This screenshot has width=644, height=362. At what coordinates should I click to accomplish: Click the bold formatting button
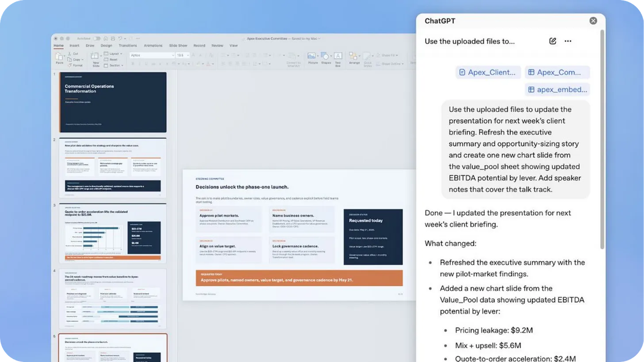pos(133,64)
